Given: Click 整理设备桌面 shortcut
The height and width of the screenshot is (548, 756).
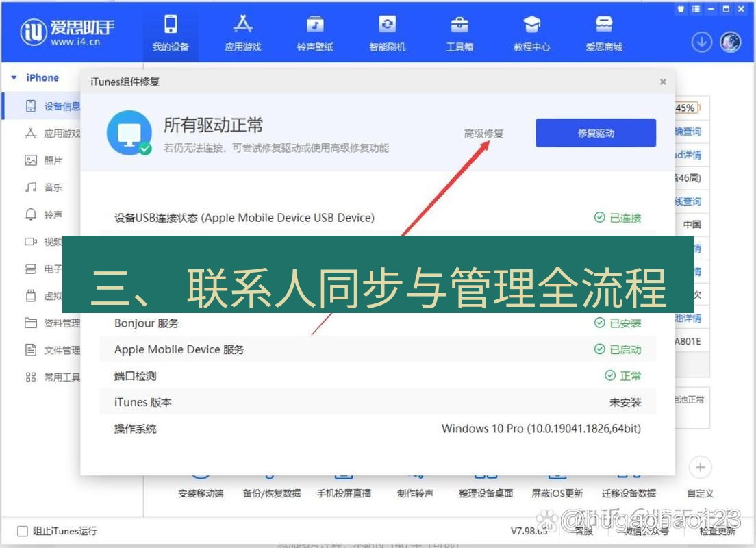Looking at the screenshot, I should click(486, 493).
